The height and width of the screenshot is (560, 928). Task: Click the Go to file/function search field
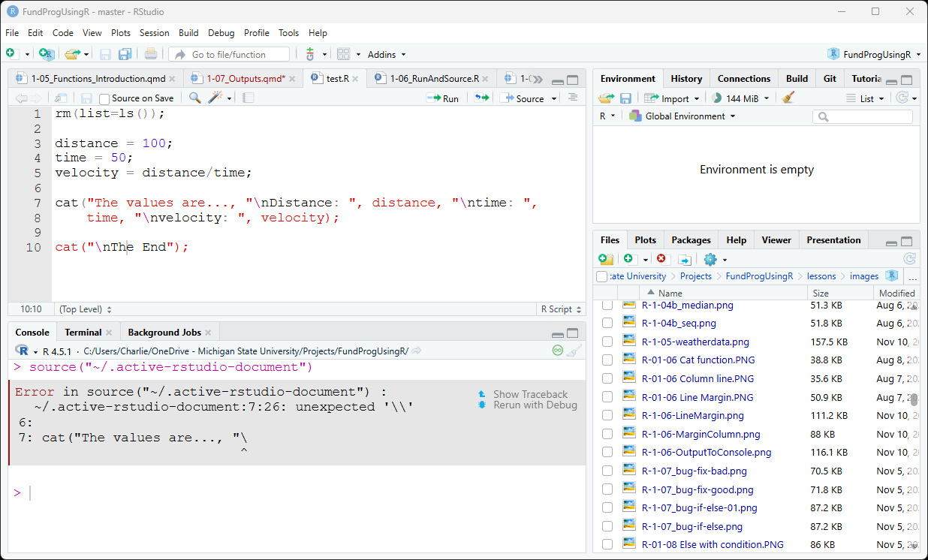click(229, 54)
